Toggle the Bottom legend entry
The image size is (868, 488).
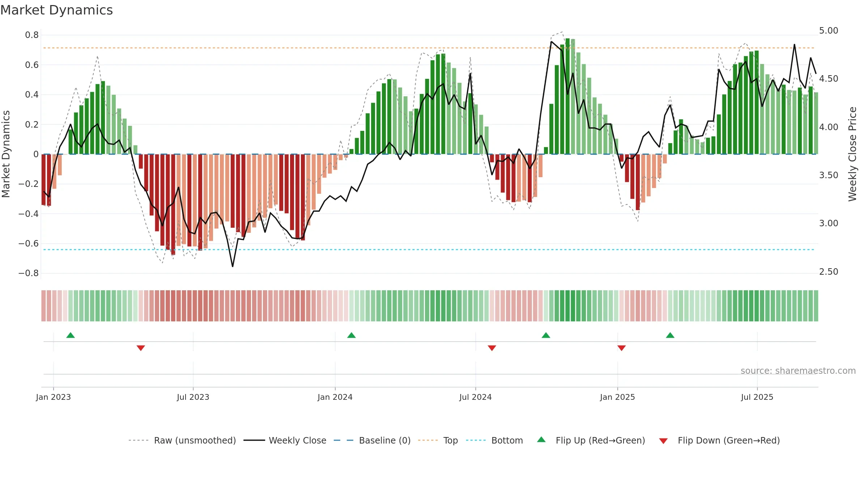pos(494,440)
